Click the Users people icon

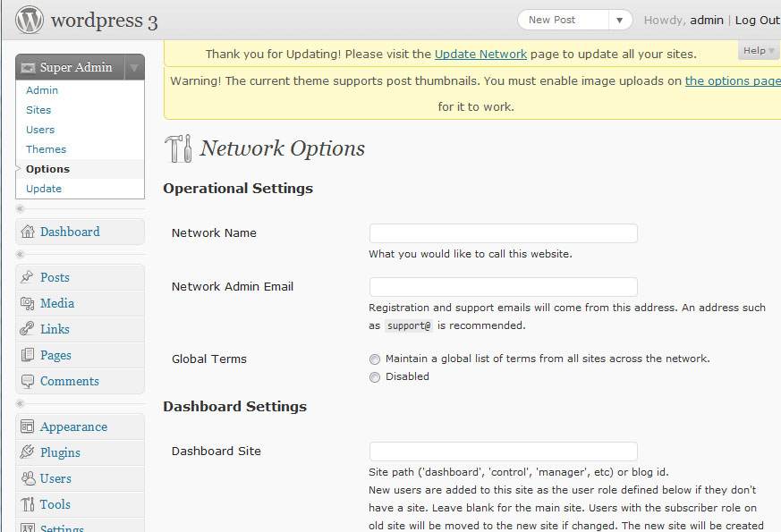28,478
